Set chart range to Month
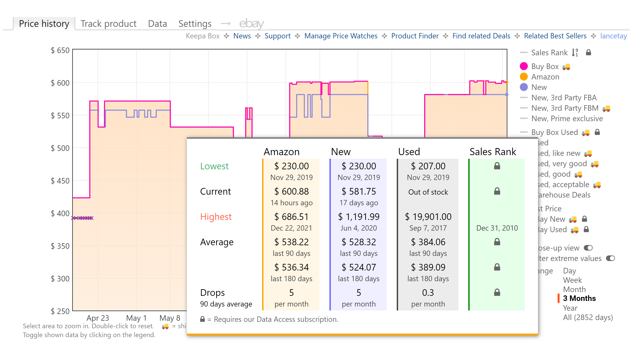Image resolution: width=644 pixels, height=344 pixels. [574, 289]
